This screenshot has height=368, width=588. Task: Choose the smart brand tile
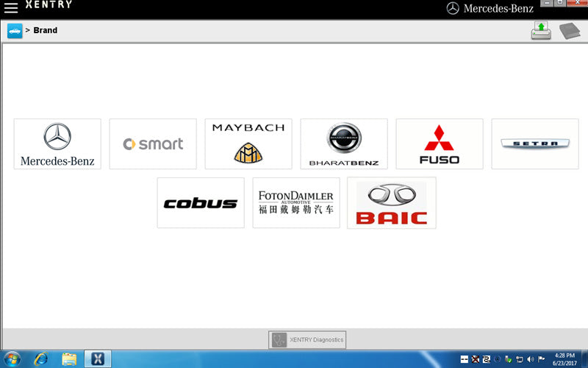tap(153, 144)
